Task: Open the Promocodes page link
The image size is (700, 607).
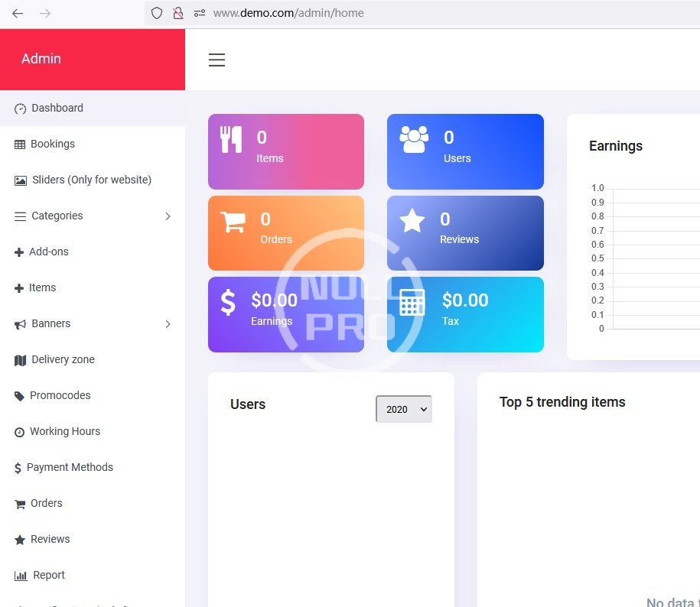Action: 60,395
